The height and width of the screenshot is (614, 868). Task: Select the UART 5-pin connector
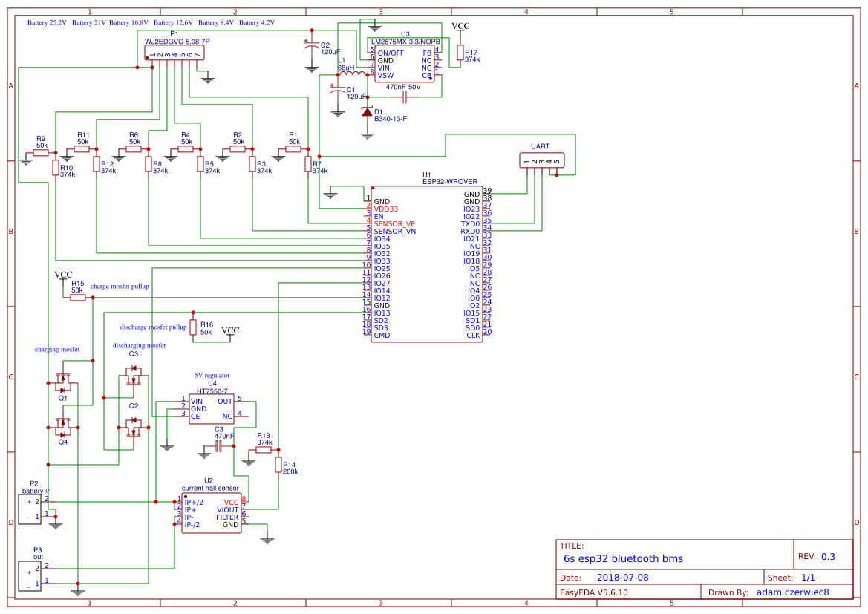tap(542, 160)
